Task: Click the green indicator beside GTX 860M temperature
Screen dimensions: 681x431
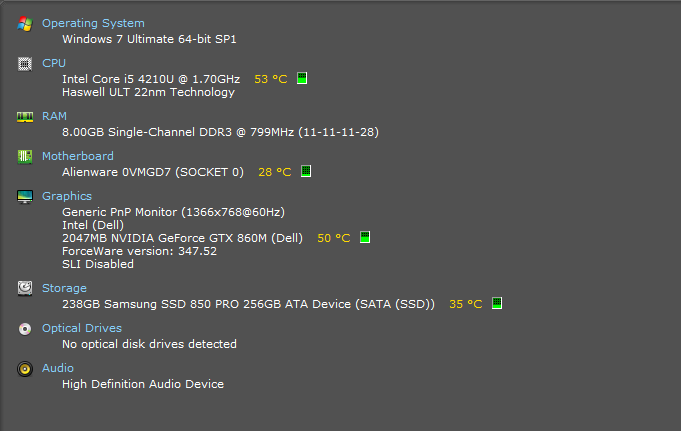Action: tap(365, 237)
